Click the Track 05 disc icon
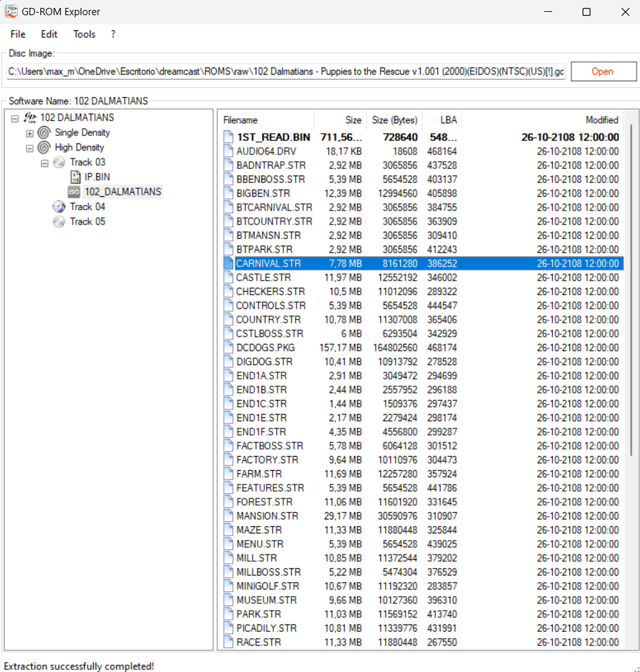 (59, 222)
